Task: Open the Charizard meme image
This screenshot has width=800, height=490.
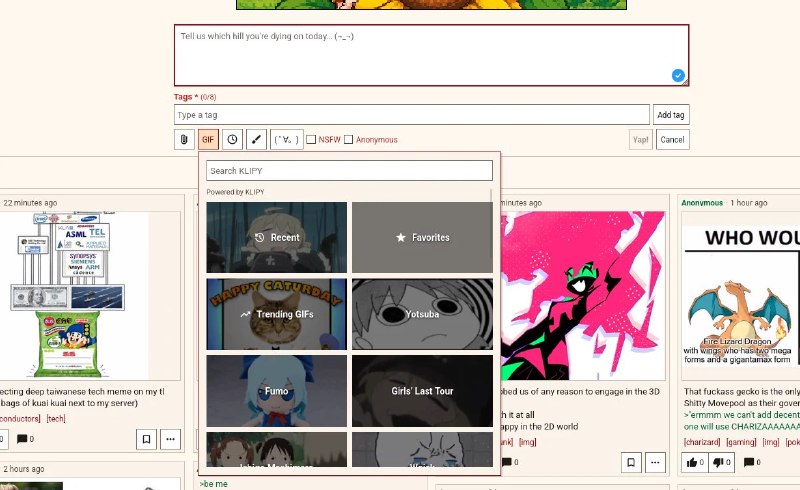Action: pyautogui.click(x=741, y=296)
